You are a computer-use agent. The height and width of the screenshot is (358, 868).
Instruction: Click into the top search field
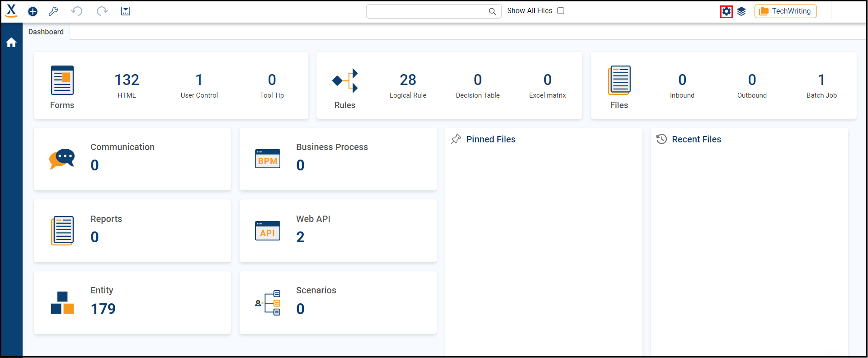coord(427,11)
